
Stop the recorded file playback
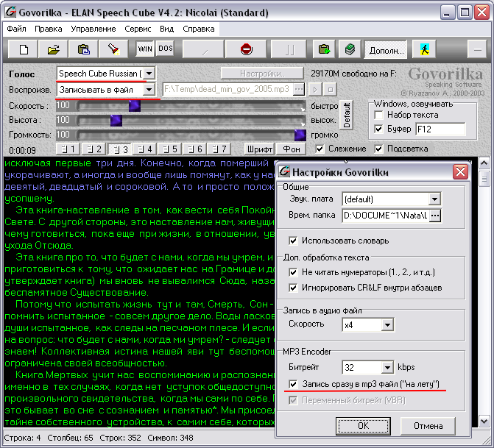[330, 90]
